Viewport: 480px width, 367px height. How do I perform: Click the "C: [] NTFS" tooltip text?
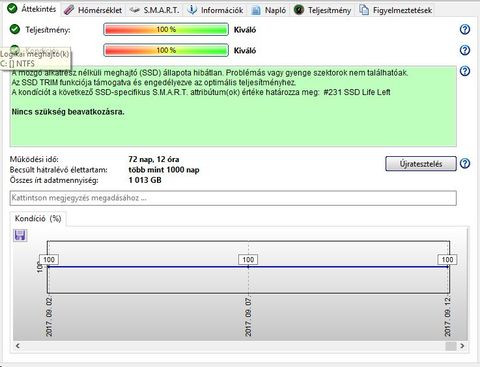pyautogui.click(x=17, y=63)
